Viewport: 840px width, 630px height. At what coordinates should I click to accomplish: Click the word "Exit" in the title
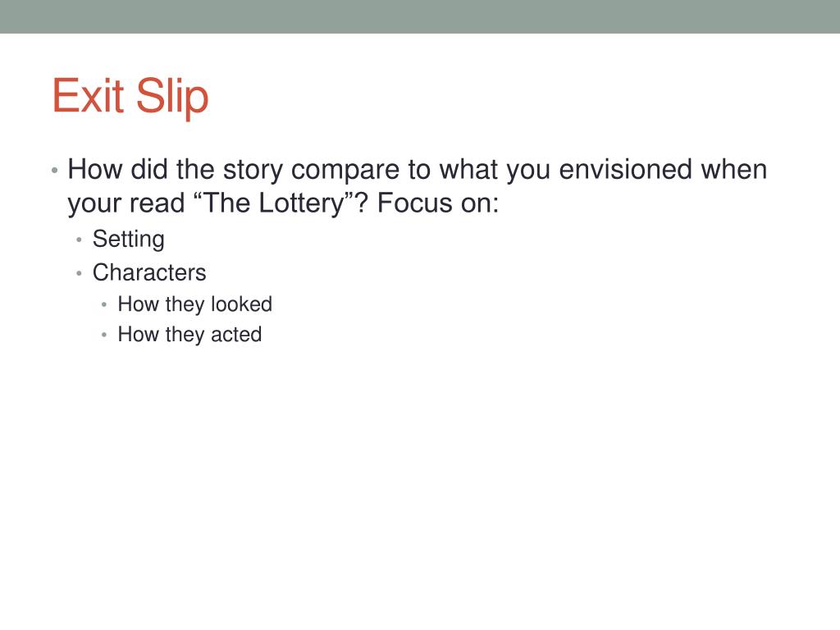point(89,95)
